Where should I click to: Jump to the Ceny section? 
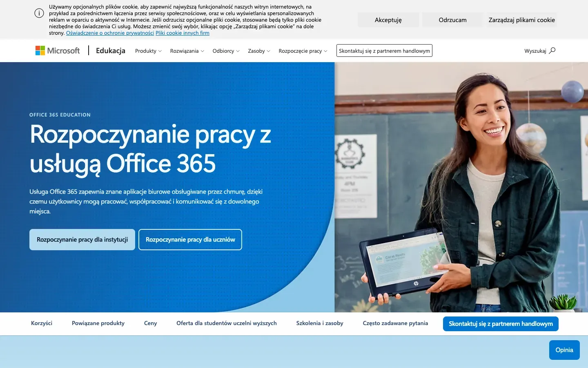[x=151, y=323]
